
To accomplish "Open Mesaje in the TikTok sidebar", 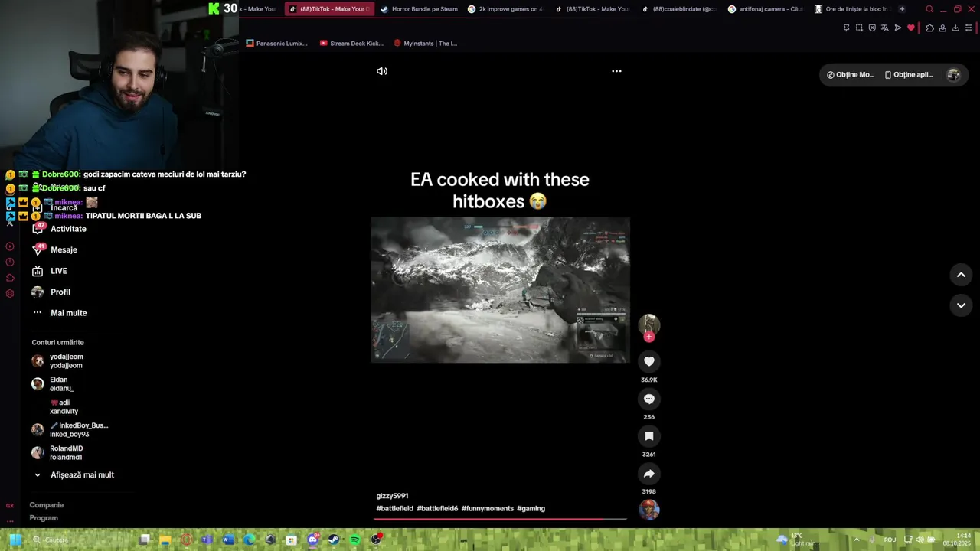I will click(x=54, y=249).
